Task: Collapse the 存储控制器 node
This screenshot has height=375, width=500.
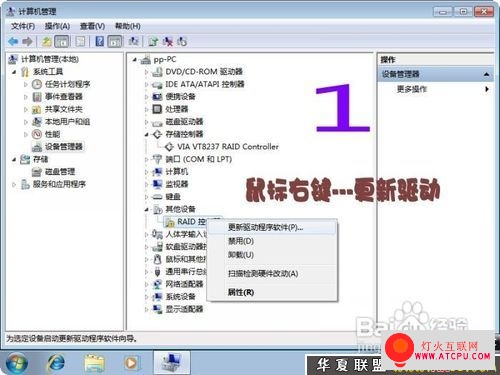Action: tap(147, 134)
